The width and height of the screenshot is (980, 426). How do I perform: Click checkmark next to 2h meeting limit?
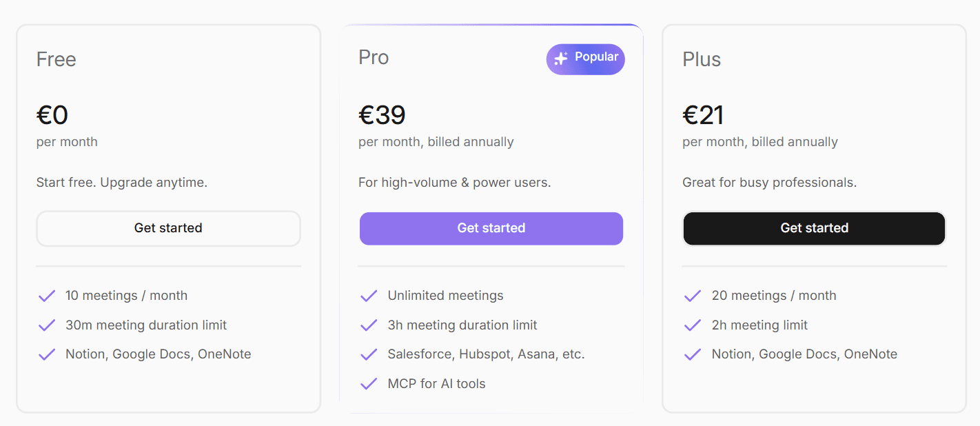pos(693,325)
